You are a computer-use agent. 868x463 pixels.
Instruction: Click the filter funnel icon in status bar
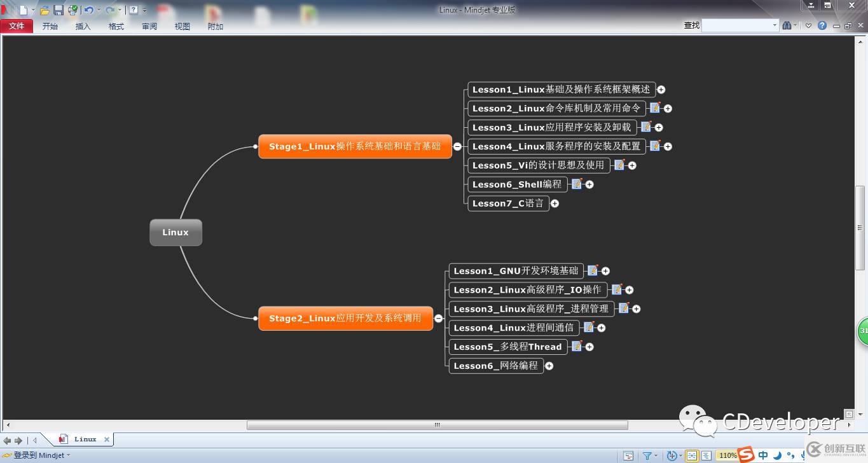pos(647,455)
